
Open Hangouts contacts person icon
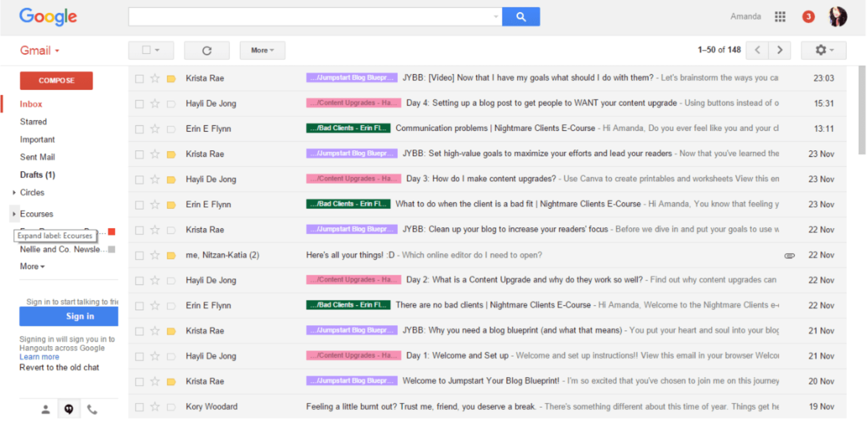tap(46, 409)
